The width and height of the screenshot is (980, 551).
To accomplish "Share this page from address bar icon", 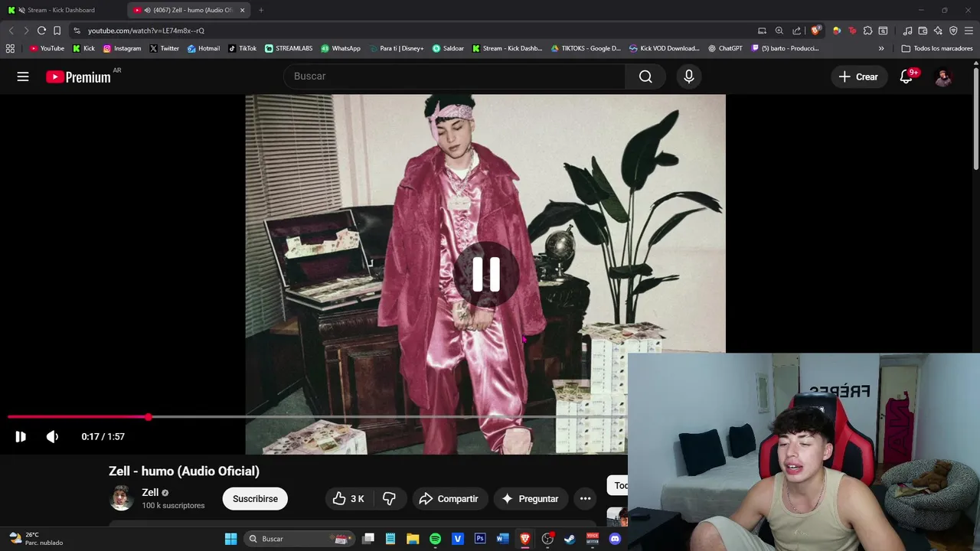I will coord(797,31).
